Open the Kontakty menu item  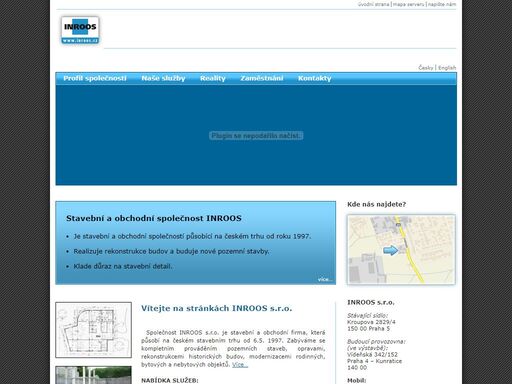(x=315, y=78)
